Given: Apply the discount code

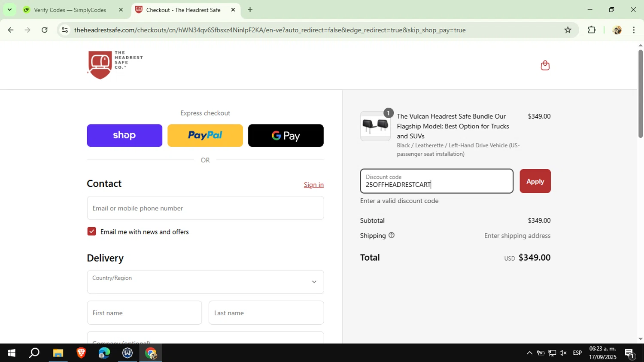Looking at the screenshot, I should pyautogui.click(x=535, y=181).
